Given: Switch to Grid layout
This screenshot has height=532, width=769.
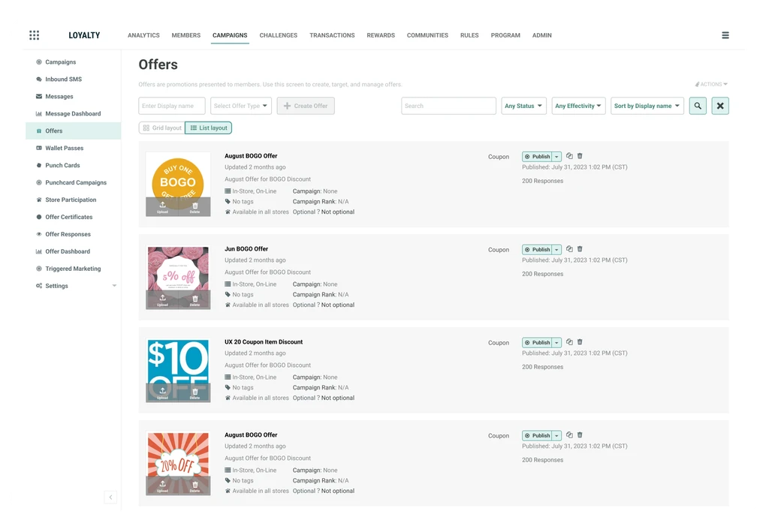Looking at the screenshot, I should point(162,128).
